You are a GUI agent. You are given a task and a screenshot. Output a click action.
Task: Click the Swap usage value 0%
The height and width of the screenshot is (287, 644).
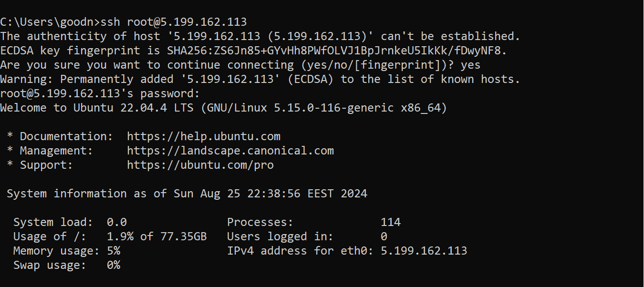113,265
